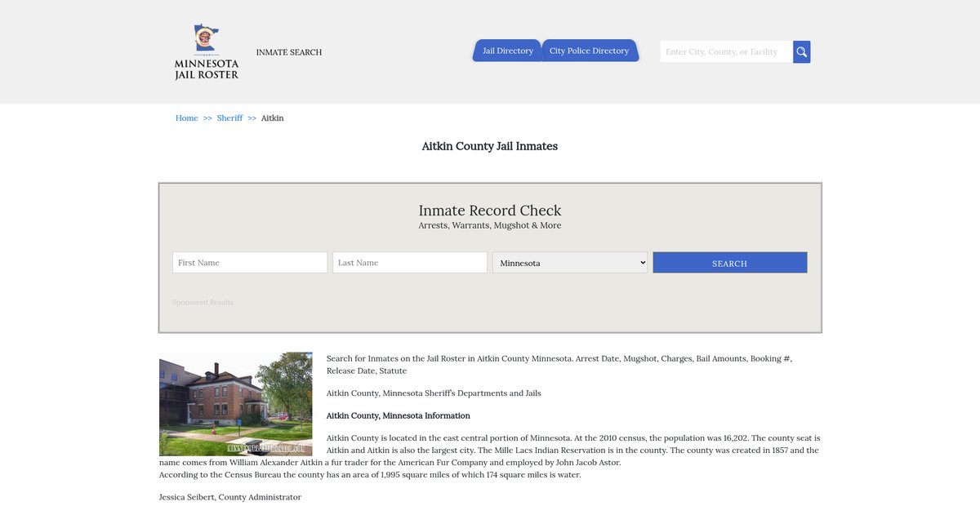The width and height of the screenshot is (980, 506).
Task: Click the Sponsored Results label
Action: 203,303
